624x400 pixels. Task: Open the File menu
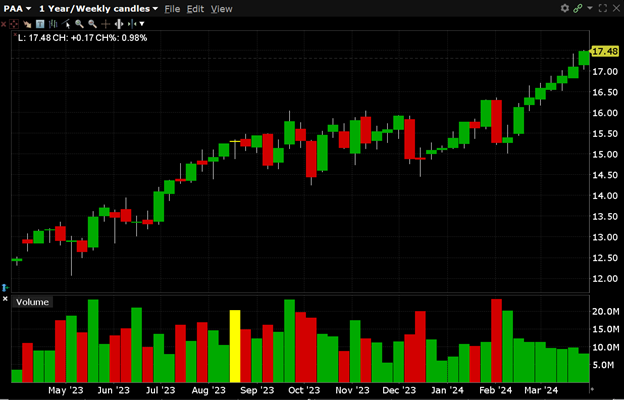[172, 9]
